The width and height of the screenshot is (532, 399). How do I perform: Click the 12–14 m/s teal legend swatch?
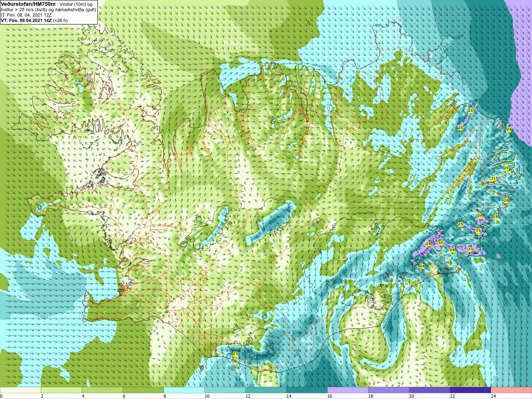pyautogui.click(x=266, y=390)
